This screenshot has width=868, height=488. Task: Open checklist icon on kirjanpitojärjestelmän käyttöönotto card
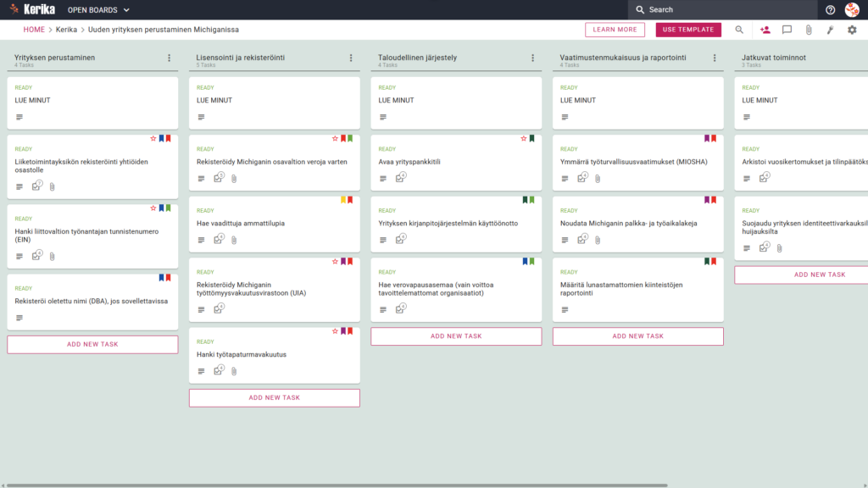400,239
